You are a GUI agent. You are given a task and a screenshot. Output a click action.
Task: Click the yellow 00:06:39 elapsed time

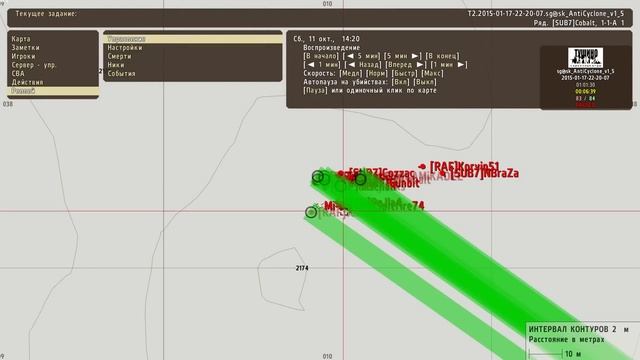pyautogui.click(x=585, y=92)
